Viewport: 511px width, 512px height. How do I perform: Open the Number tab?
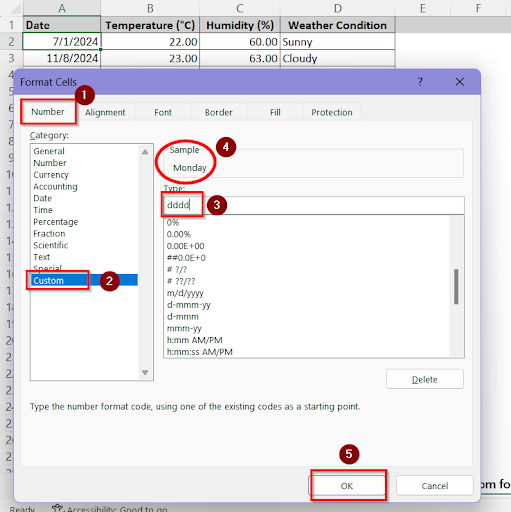(x=48, y=112)
